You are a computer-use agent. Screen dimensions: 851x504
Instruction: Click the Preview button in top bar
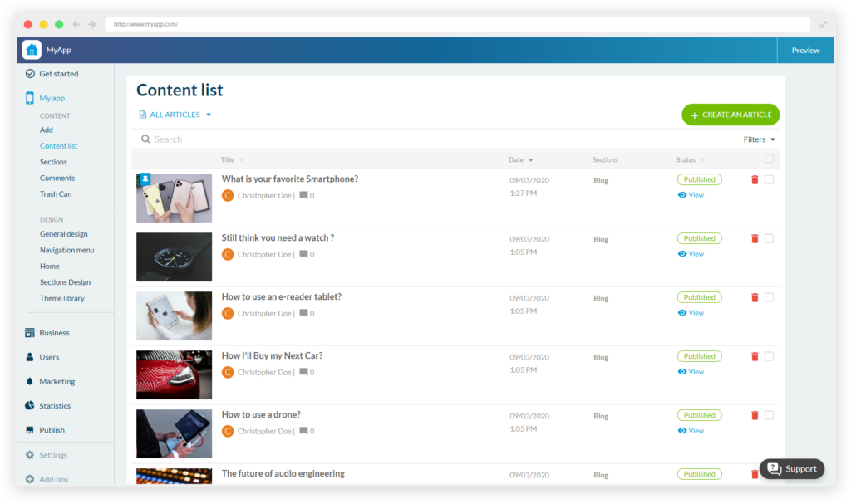(x=805, y=51)
